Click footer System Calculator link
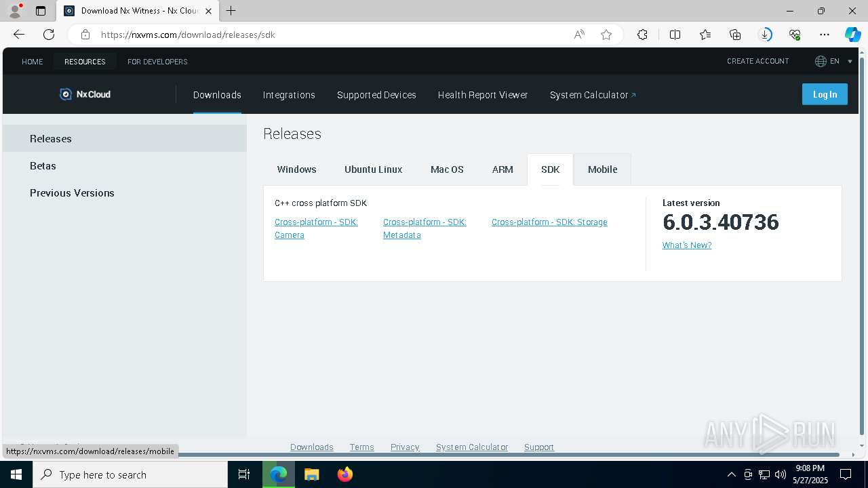This screenshot has height=488, width=868. click(x=472, y=447)
